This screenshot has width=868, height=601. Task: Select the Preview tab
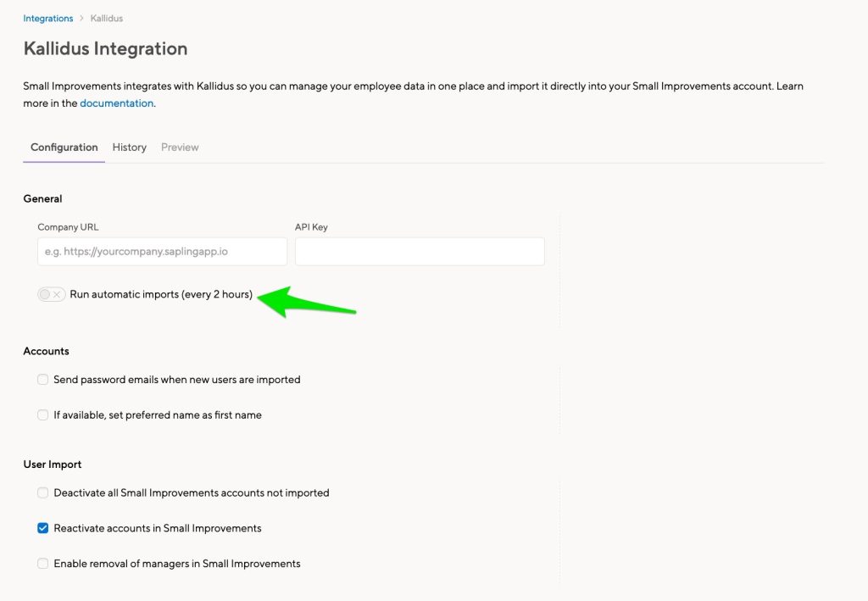point(180,147)
